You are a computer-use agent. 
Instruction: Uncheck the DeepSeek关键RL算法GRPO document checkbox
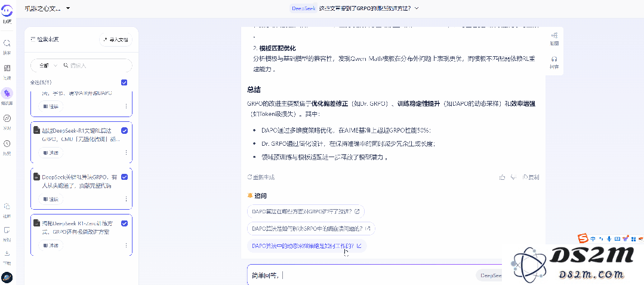coord(125,177)
